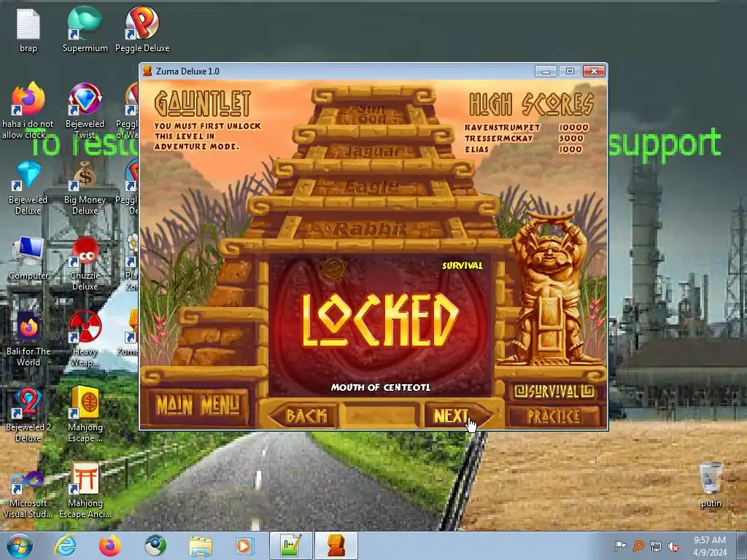Screen dimensions: 747x560
Task: Click the orange magnifier tray icon
Action: (638, 545)
